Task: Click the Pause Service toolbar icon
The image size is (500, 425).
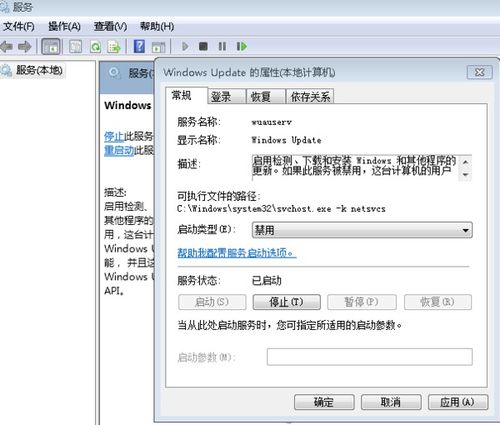Action: (222, 46)
